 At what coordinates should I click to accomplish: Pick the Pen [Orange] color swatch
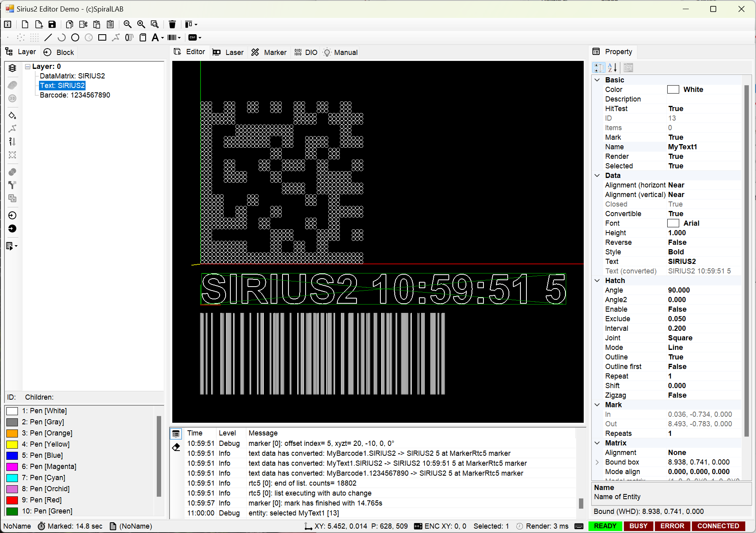pyautogui.click(x=12, y=433)
